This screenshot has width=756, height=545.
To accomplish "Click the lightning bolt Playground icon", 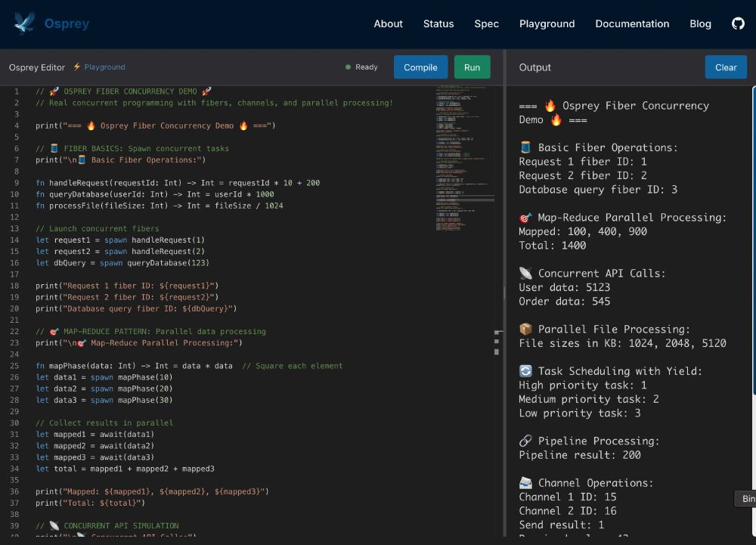I will click(76, 67).
